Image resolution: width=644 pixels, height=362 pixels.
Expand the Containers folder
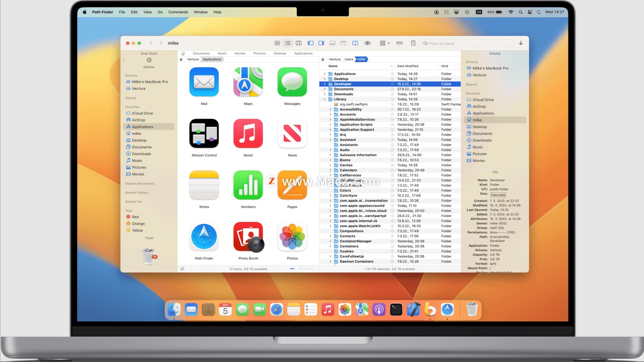coord(330,246)
